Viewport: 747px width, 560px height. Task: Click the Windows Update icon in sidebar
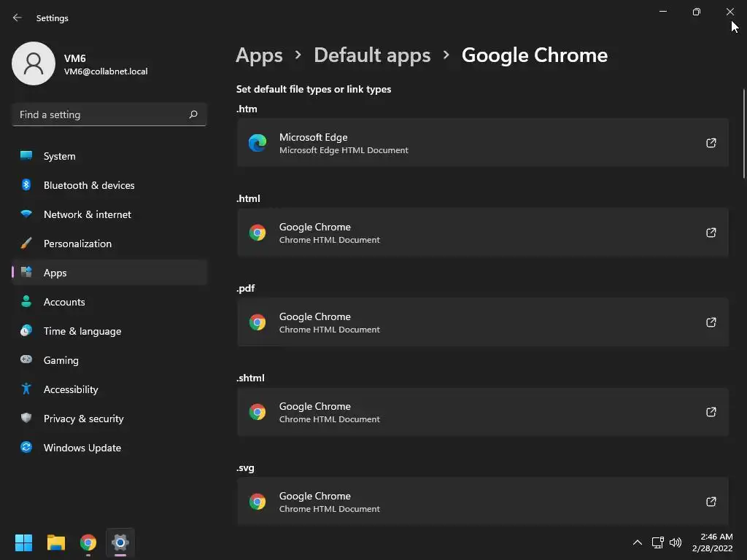(x=26, y=448)
